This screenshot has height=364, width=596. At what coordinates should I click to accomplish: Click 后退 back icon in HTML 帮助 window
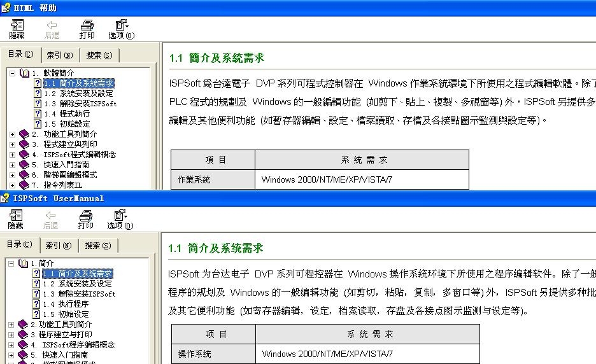[52, 25]
